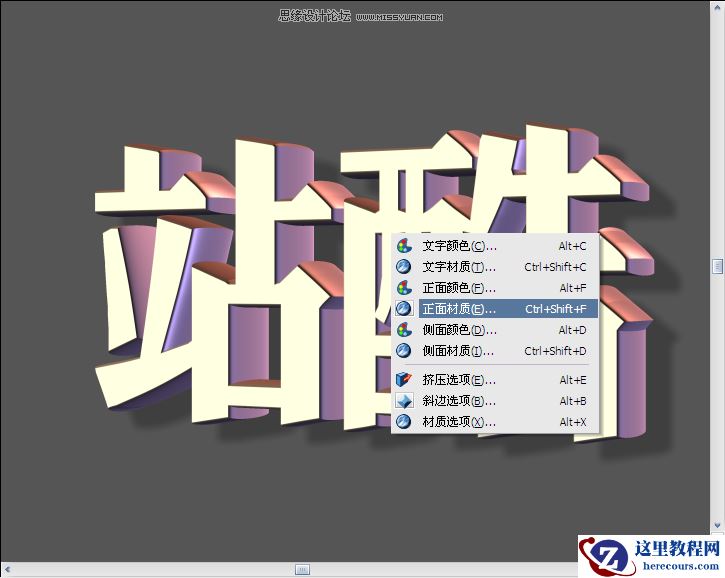Open 材质选项(X) material options

tap(495, 421)
